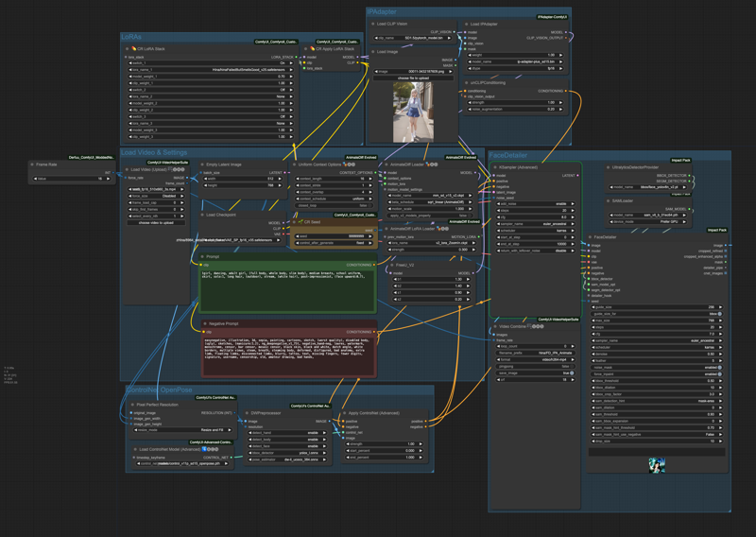Collapse the Pixel Perfect Resolution node dot

pos(132,405)
